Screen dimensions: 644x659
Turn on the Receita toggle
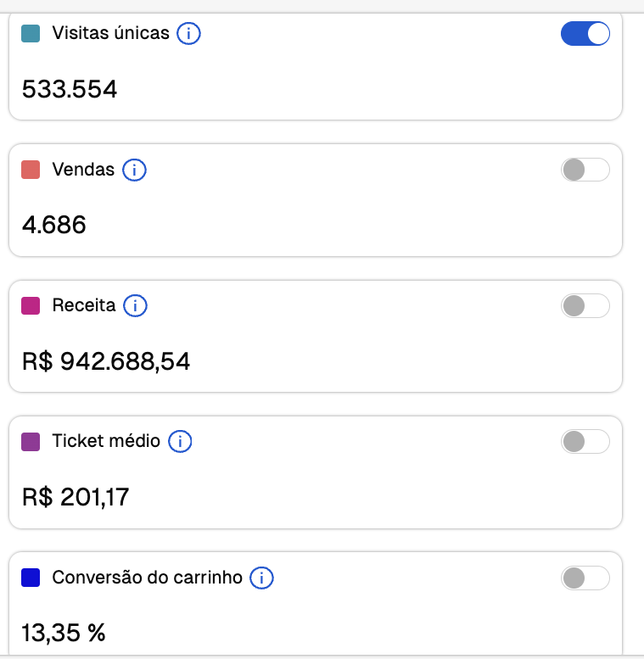(x=585, y=305)
